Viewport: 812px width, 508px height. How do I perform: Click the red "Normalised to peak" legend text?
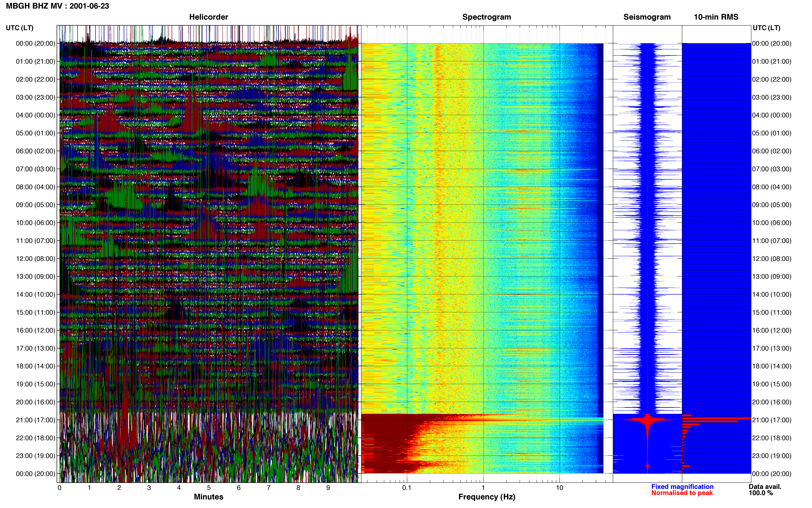tap(682, 493)
